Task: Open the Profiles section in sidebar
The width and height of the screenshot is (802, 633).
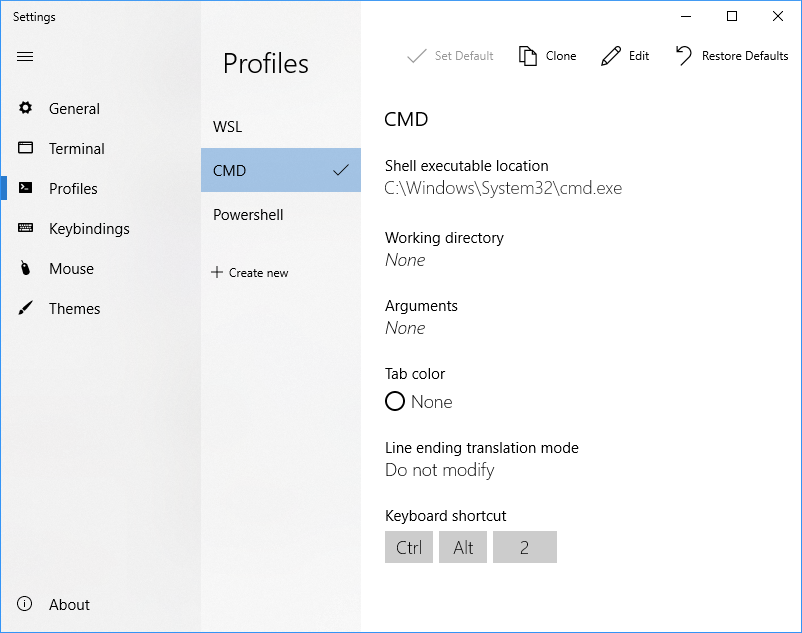Action: point(73,188)
